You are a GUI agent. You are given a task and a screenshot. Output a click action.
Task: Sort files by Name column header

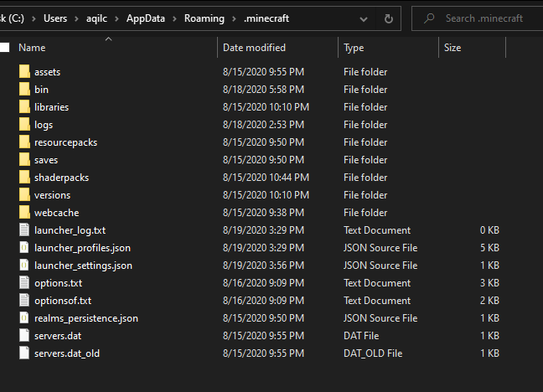tap(32, 48)
